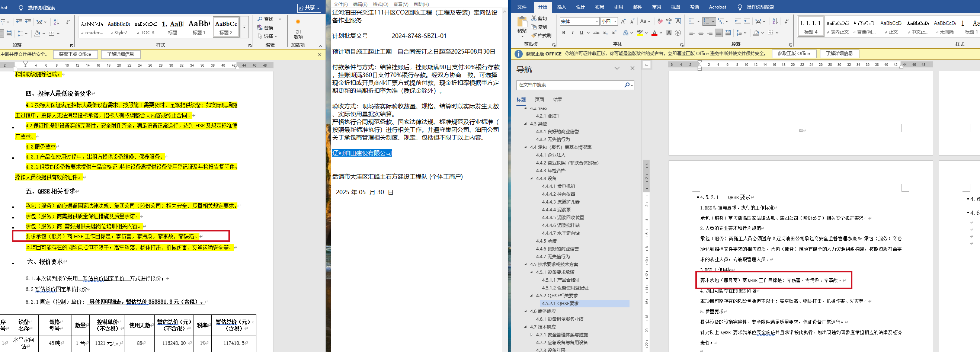Click the shrink font size icon
Image resolution: width=980 pixels, height=352 pixels.
(x=632, y=21)
